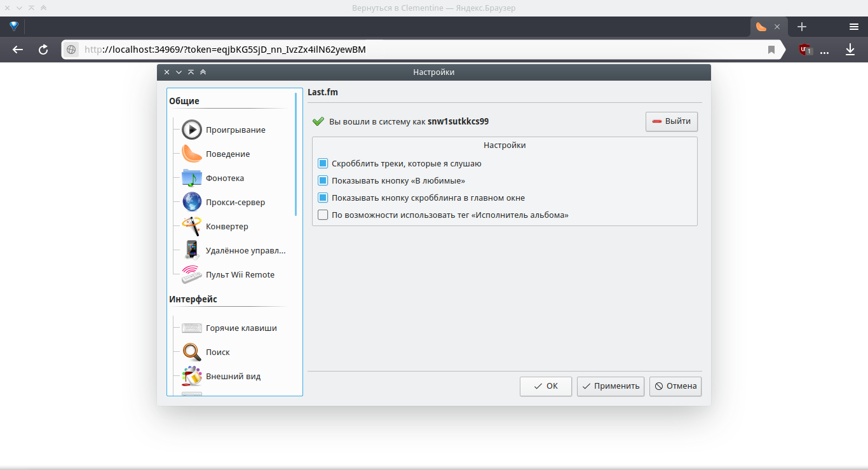The width and height of the screenshot is (868, 470).
Task: Bookmark the page with the address bar icon
Action: click(x=771, y=50)
